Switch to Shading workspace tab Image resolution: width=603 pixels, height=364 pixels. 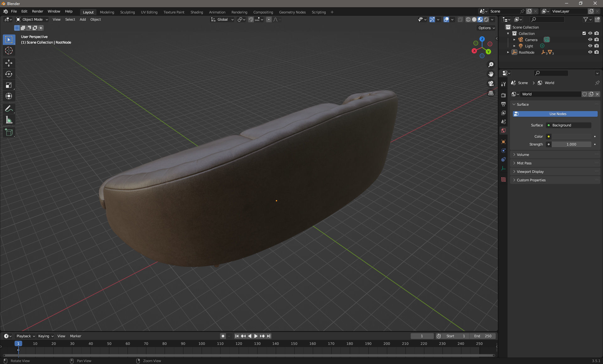[x=197, y=12]
